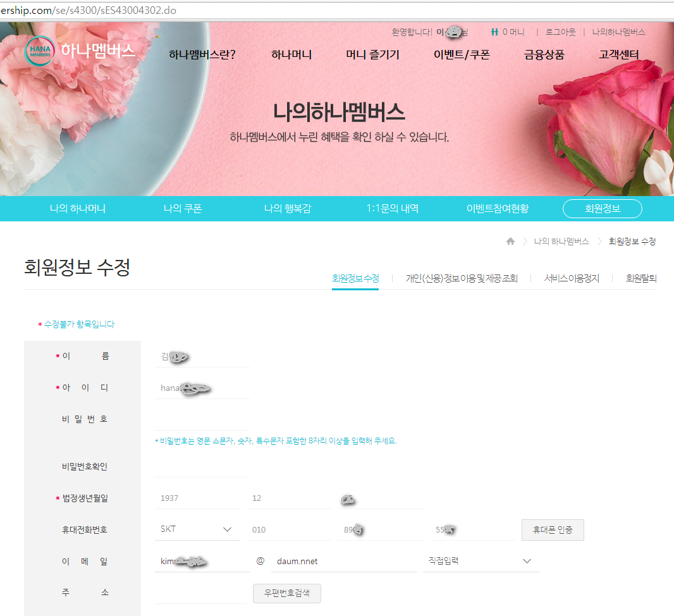Click the email domain field daum.nnet

(x=343, y=561)
